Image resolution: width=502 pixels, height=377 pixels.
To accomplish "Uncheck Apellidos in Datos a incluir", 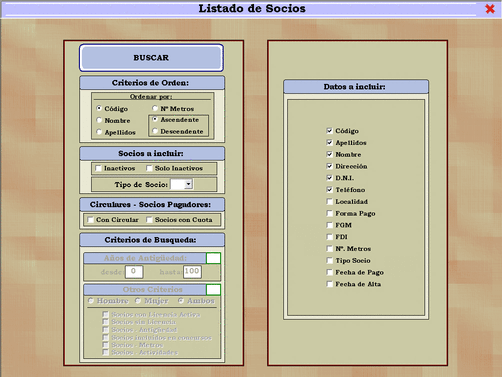I will (330, 143).
